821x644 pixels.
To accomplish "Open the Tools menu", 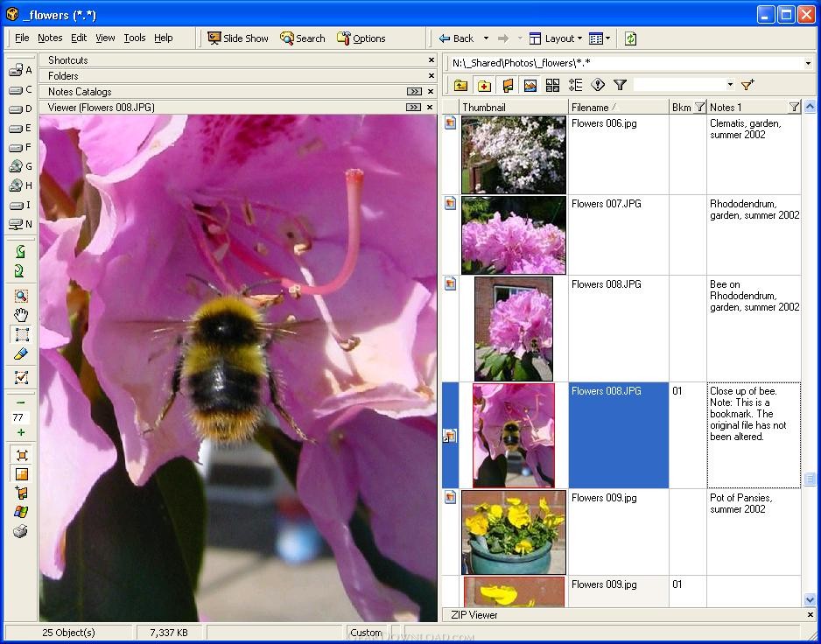I will (x=135, y=38).
